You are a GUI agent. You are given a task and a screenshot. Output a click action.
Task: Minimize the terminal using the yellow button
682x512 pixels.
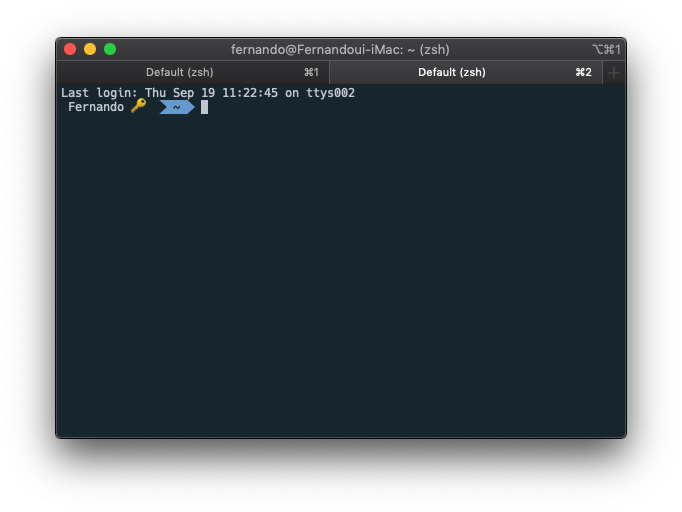(x=90, y=49)
